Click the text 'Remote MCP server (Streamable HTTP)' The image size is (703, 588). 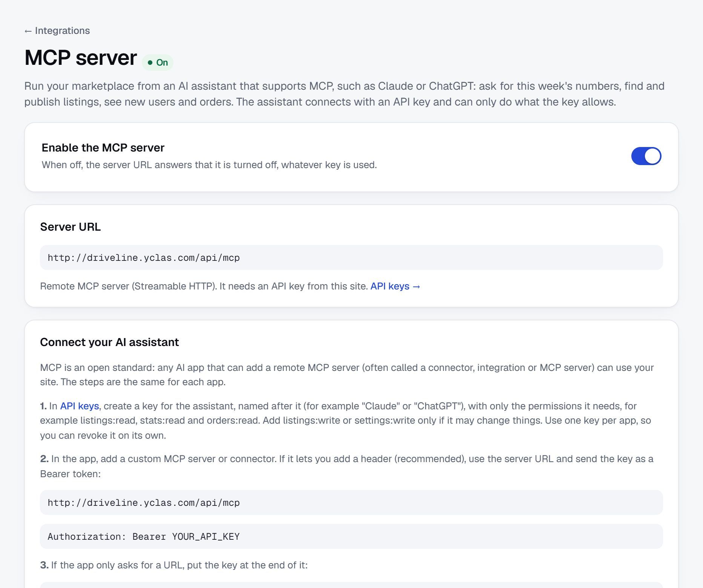coord(128,286)
